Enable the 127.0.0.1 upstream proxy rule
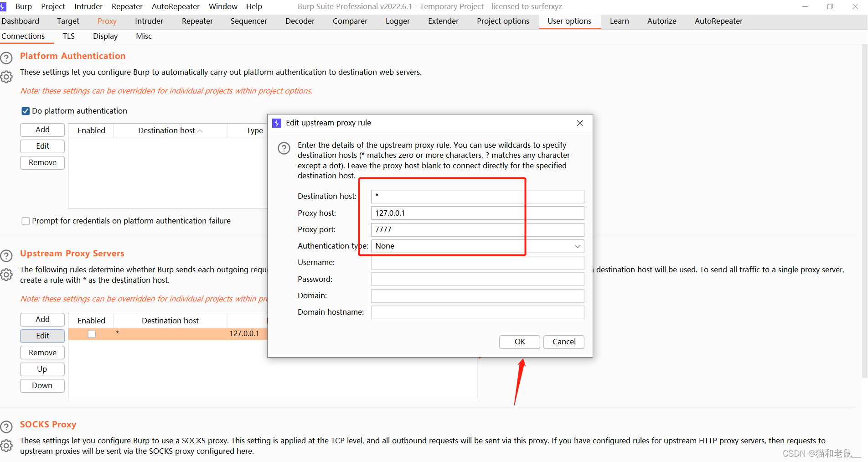868x462 pixels. pyautogui.click(x=92, y=334)
